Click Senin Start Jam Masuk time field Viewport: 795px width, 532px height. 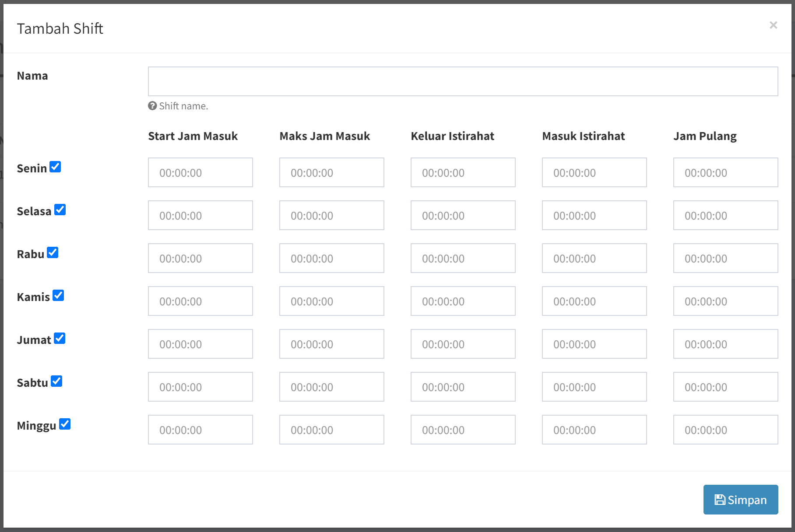200,172
